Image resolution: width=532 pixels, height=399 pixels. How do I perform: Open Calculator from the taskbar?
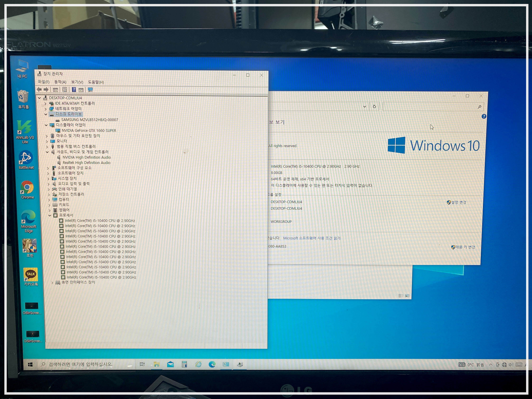pyautogui.click(x=184, y=364)
